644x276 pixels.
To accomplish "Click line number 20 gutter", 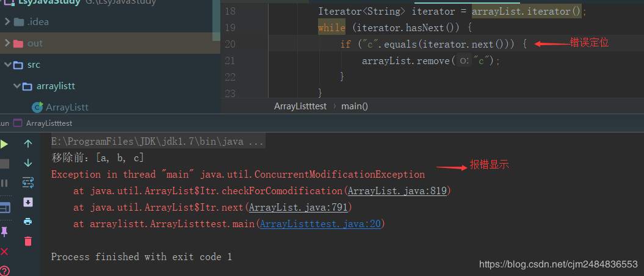I will (x=230, y=45).
